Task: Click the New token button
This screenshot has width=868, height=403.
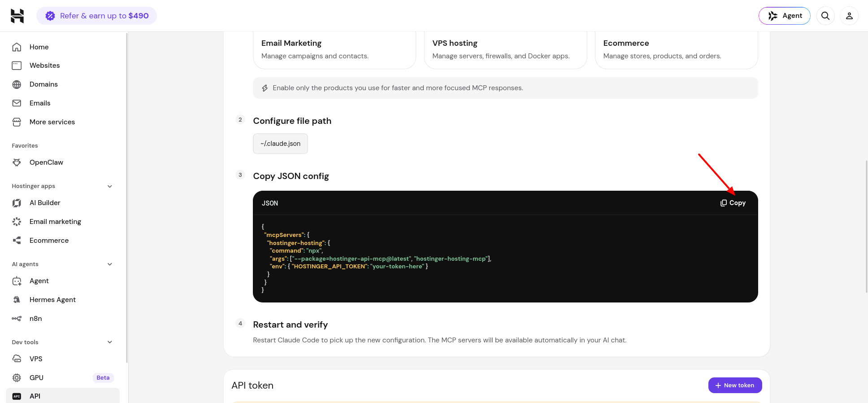Action: coord(735,385)
